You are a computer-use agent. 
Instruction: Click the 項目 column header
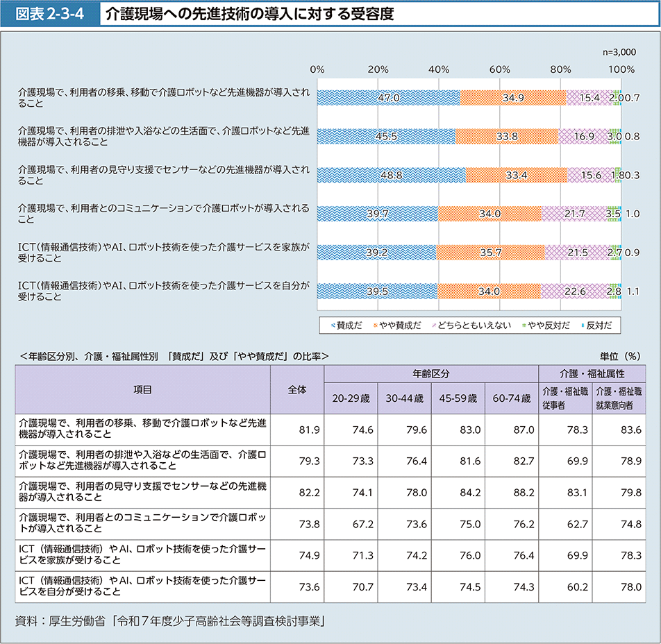[x=142, y=390]
